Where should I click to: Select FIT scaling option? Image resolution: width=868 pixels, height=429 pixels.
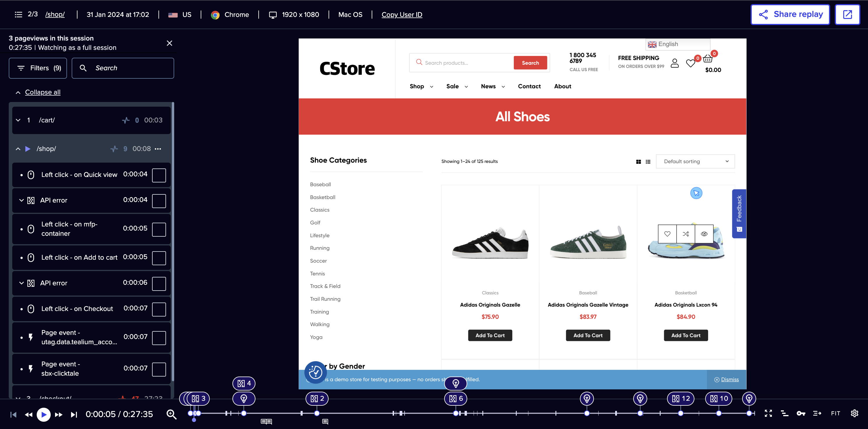tap(836, 413)
